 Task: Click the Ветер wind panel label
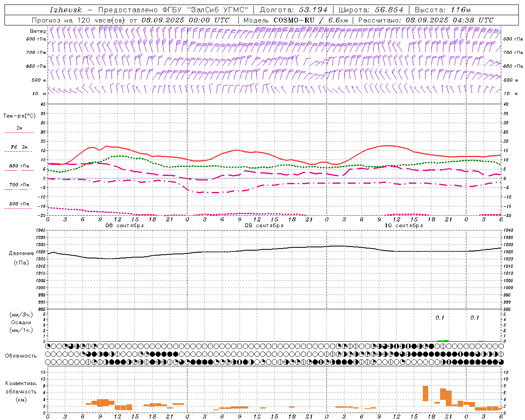point(38,31)
